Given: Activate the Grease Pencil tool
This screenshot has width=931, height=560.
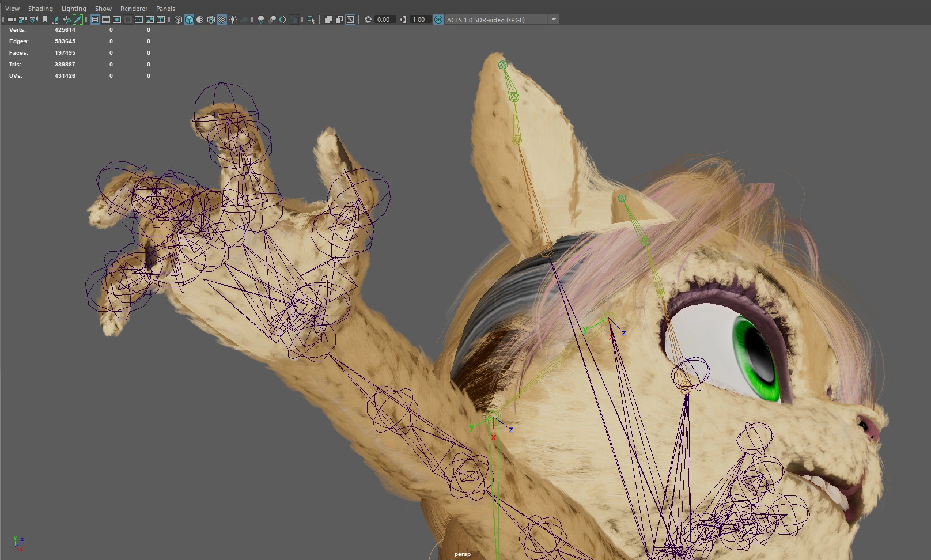Looking at the screenshot, I should tap(78, 20).
